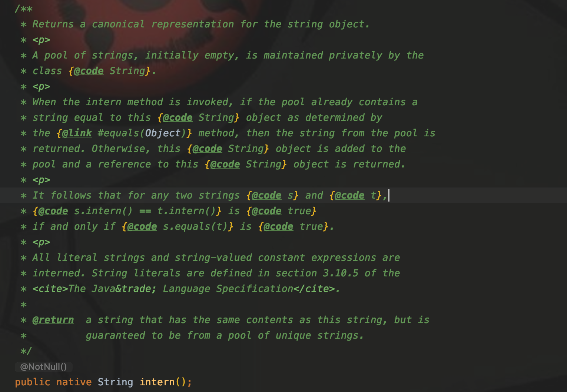Screen dimensions: 567x392
Task: Click the public keyword in method signature
Action: [33, 382]
